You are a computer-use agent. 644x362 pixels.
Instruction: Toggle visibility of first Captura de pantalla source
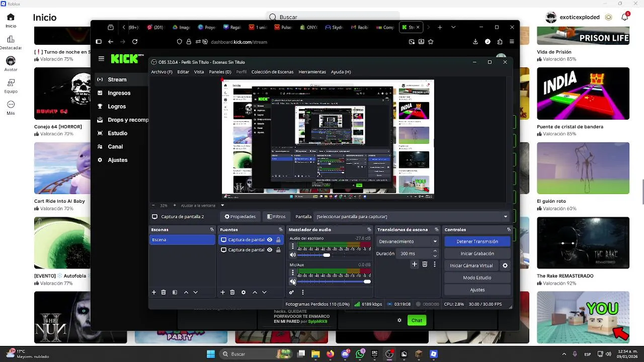pyautogui.click(x=270, y=240)
